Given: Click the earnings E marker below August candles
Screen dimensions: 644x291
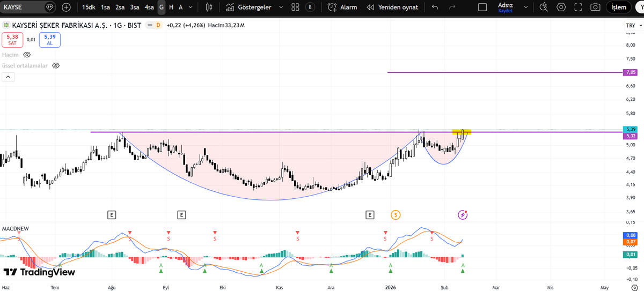Looking at the screenshot, I should (112, 215).
